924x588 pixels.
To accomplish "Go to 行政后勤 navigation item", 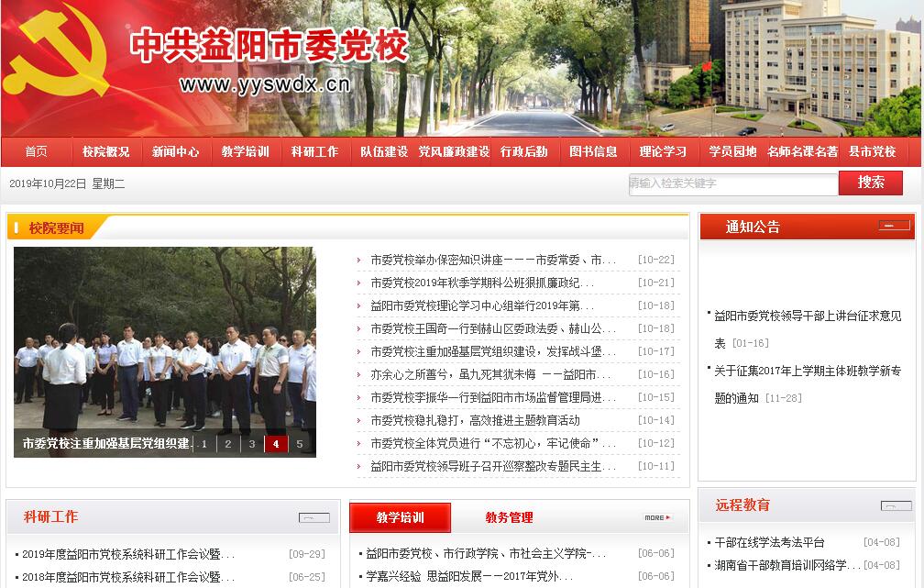I will point(524,151).
